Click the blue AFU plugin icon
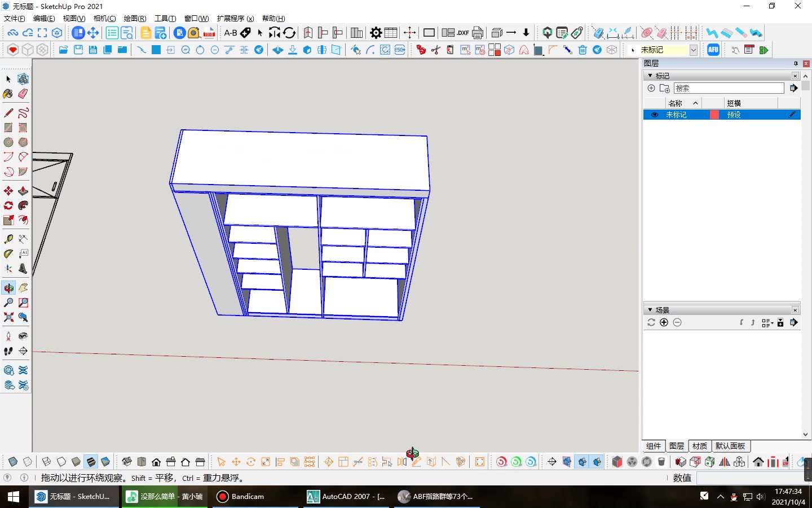This screenshot has width=812, height=508. [713, 50]
